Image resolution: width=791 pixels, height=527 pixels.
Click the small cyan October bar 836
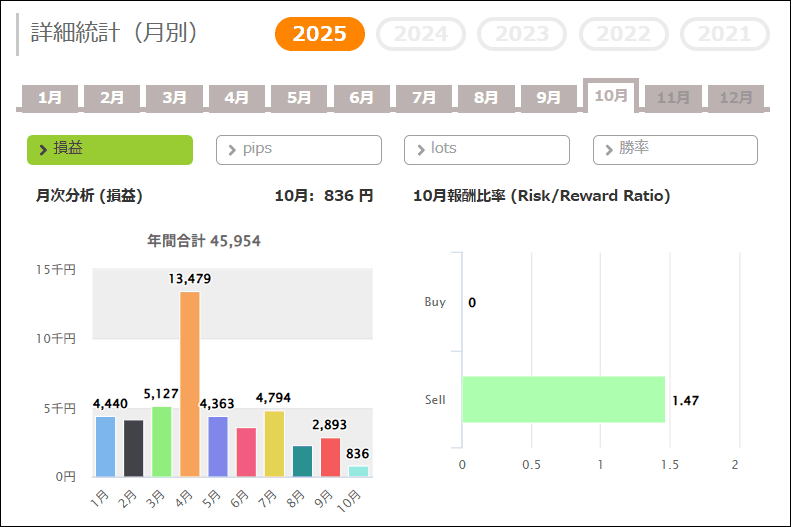pyautogui.click(x=358, y=471)
